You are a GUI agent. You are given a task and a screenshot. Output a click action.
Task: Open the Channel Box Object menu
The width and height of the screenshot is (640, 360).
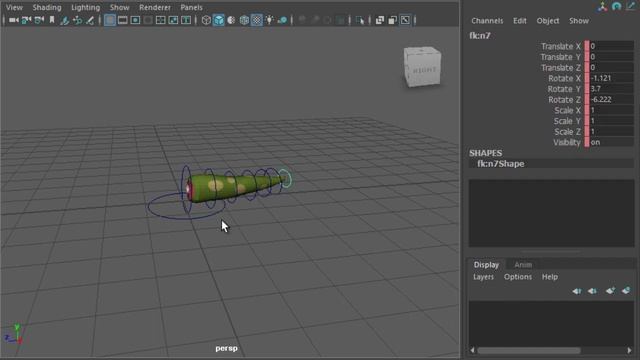pos(548,21)
